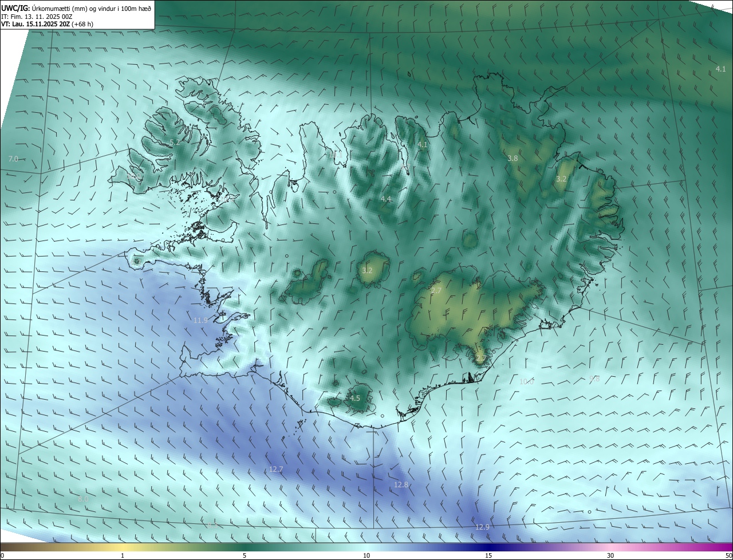Click the color scale label 30
733x560 pixels.
(610, 555)
